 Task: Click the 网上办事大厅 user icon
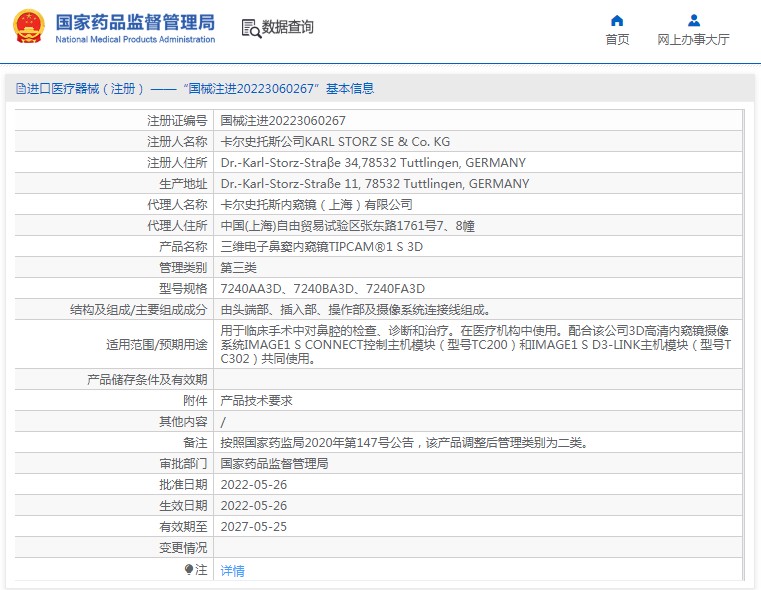(693, 20)
